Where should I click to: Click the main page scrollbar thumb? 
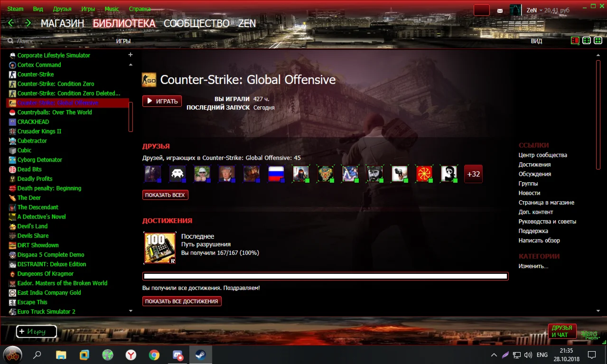click(598, 114)
